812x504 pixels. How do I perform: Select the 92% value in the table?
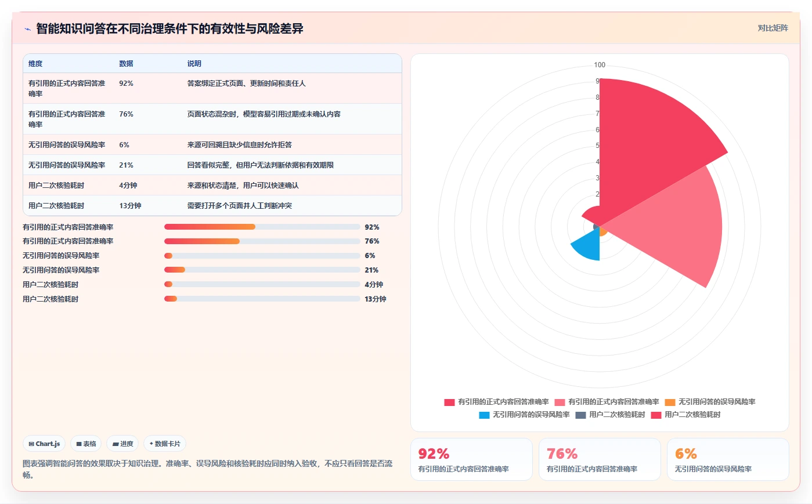(126, 84)
